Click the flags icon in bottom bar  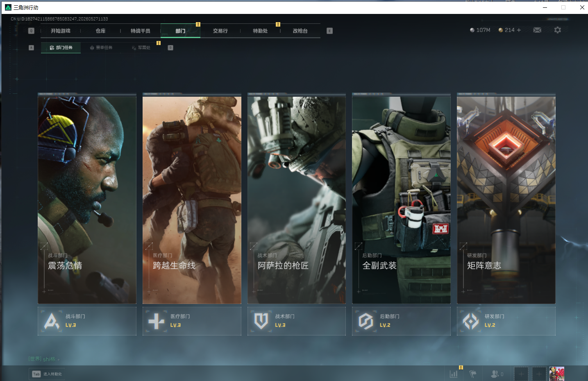click(x=473, y=374)
